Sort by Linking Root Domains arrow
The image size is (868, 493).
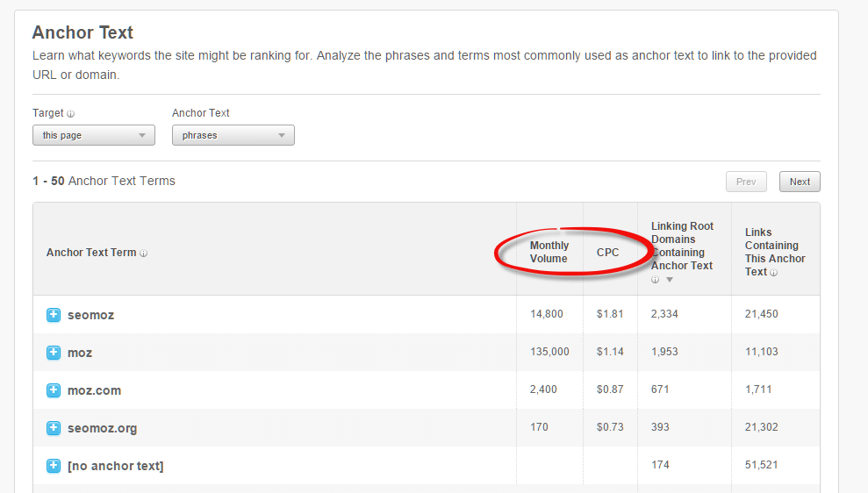click(x=670, y=280)
